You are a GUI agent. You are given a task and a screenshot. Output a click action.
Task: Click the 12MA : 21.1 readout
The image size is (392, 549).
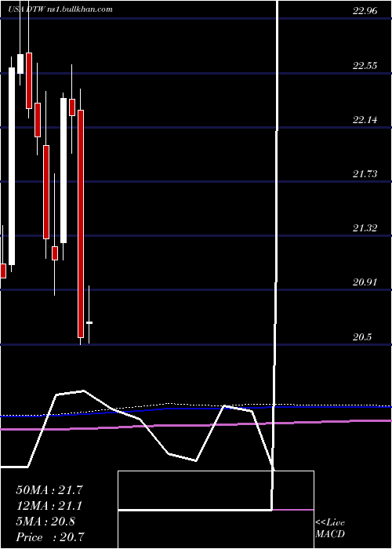49,506
